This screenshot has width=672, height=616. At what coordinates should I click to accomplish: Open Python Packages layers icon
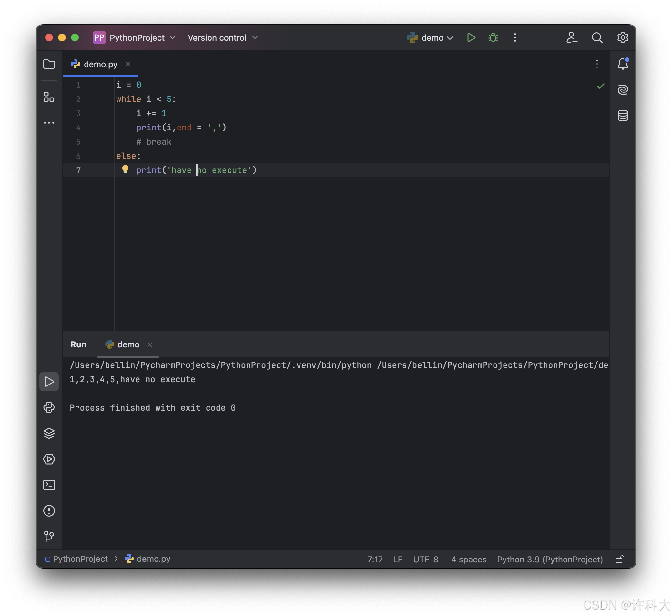(49, 433)
